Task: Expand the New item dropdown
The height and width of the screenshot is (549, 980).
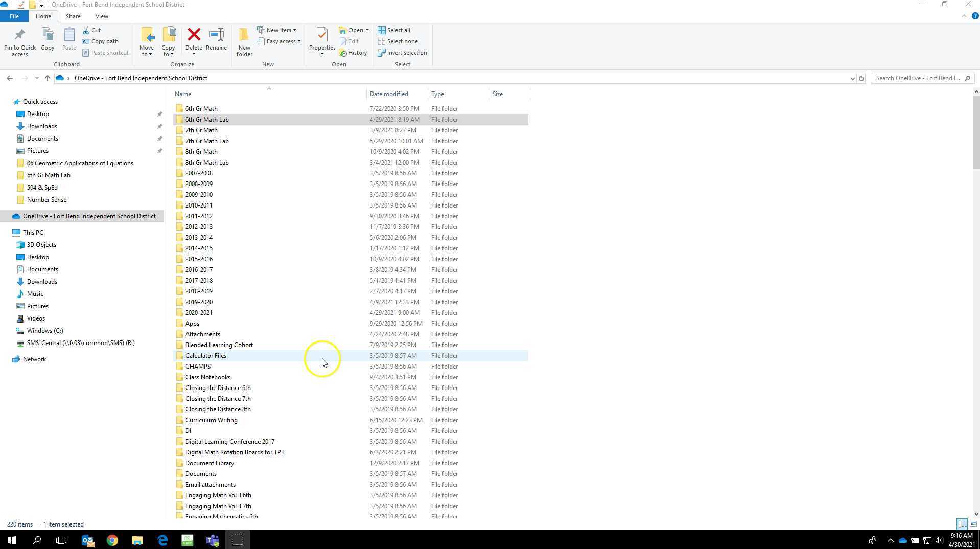Action: [x=277, y=30]
